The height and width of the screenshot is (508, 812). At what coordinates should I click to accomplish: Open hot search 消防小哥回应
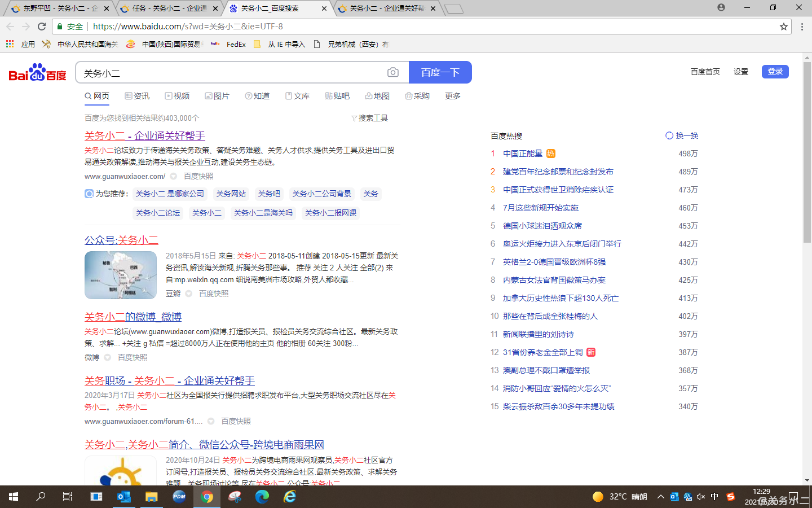557,388
